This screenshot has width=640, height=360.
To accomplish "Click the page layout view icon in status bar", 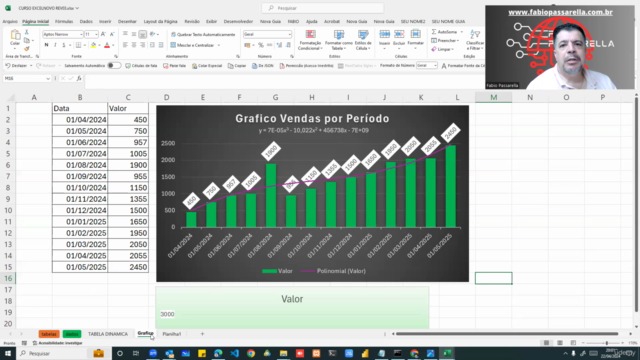I will click(x=560, y=343).
